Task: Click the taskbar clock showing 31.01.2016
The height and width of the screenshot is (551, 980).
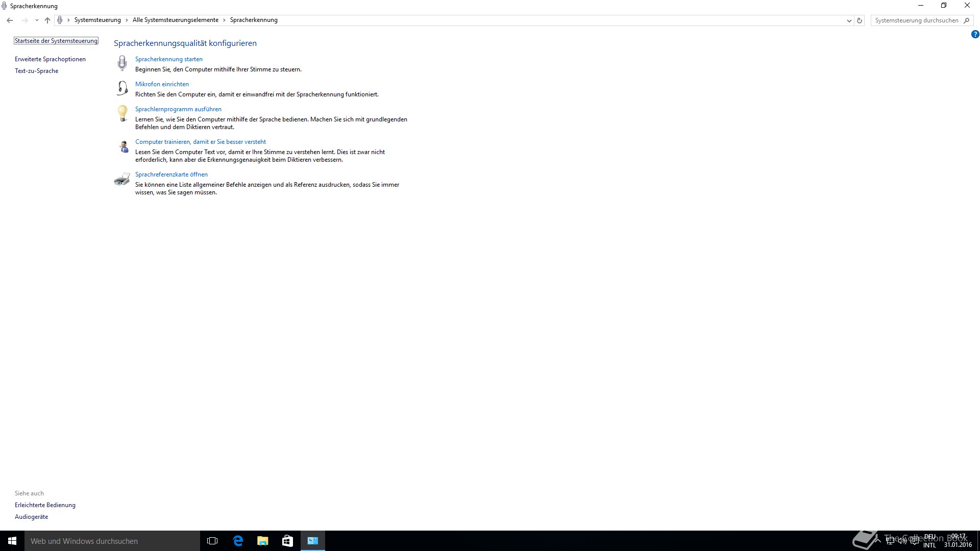Action: click(958, 541)
